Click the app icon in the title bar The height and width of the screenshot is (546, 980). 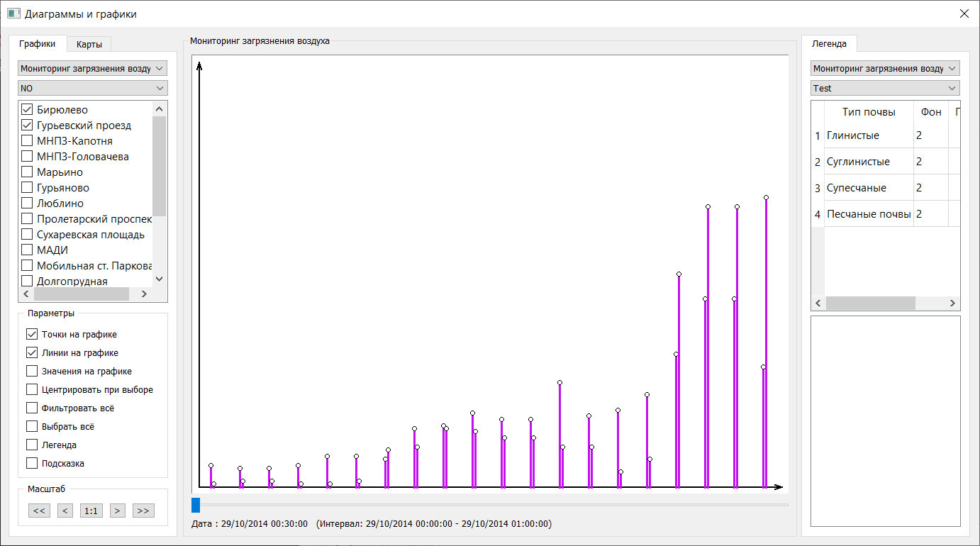(x=13, y=13)
